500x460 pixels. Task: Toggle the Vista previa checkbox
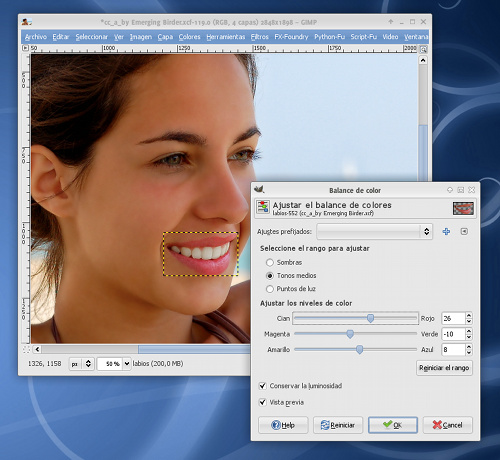point(263,402)
